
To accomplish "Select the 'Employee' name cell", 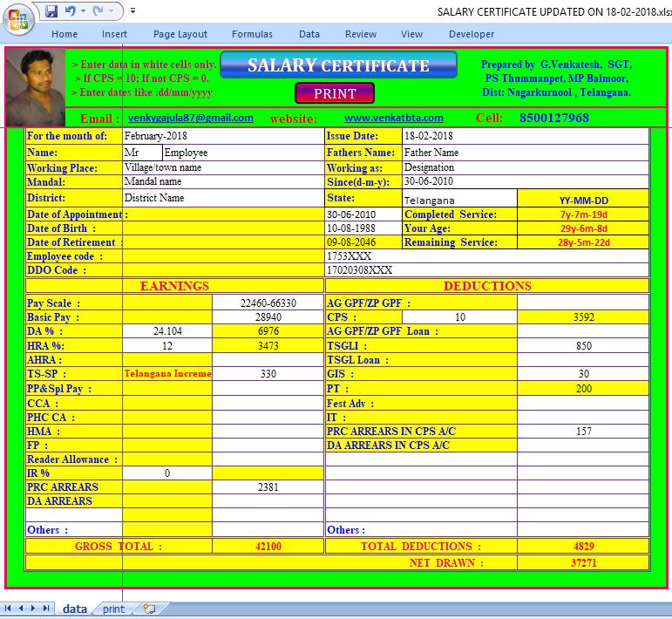I will pyautogui.click(x=243, y=153).
